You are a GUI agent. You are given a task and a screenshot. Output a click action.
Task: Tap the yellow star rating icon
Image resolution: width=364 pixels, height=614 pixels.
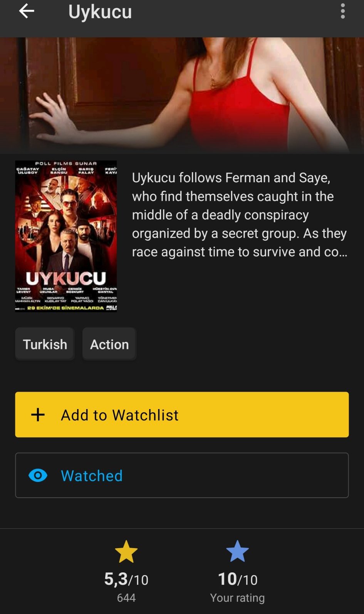tap(126, 552)
